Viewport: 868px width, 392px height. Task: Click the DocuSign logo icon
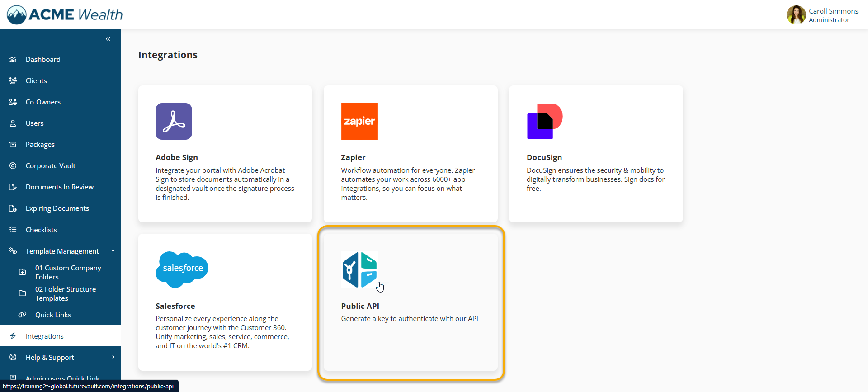pyautogui.click(x=545, y=121)
